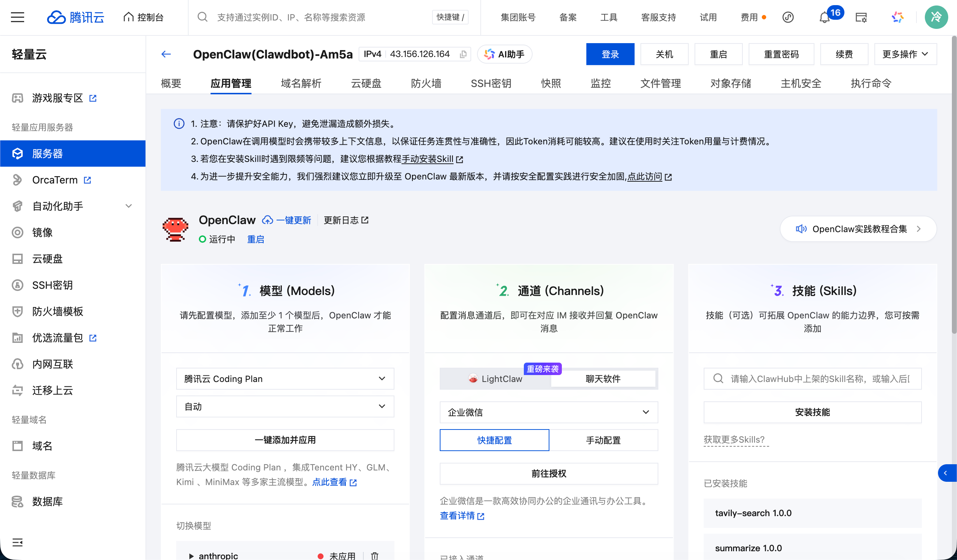Select the 聊天软件 segment option
Screen dimensions: 957x560
[603, 379]
